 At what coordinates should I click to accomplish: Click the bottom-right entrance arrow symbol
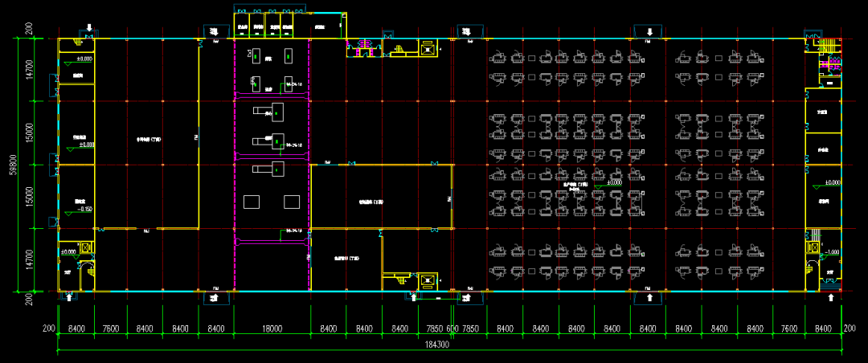pyautogui.click(x=830, y=297)
